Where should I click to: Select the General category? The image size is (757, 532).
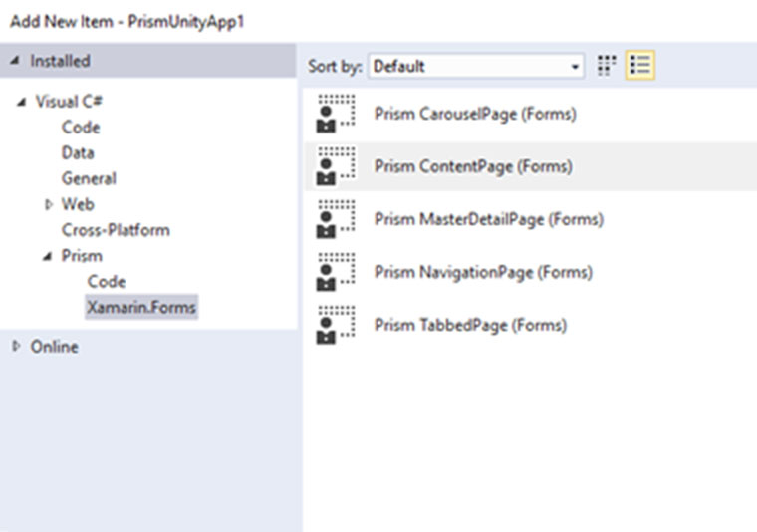tap(89, 178)
